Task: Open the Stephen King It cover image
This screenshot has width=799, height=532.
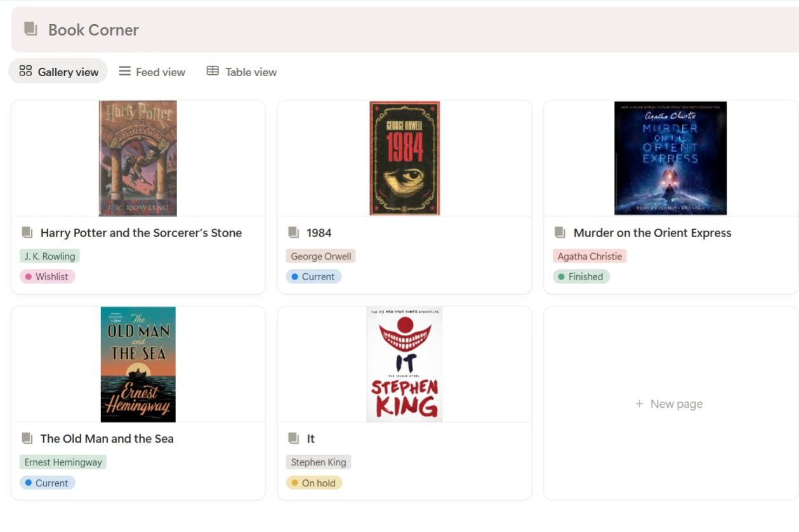Action: coord(404,364)
